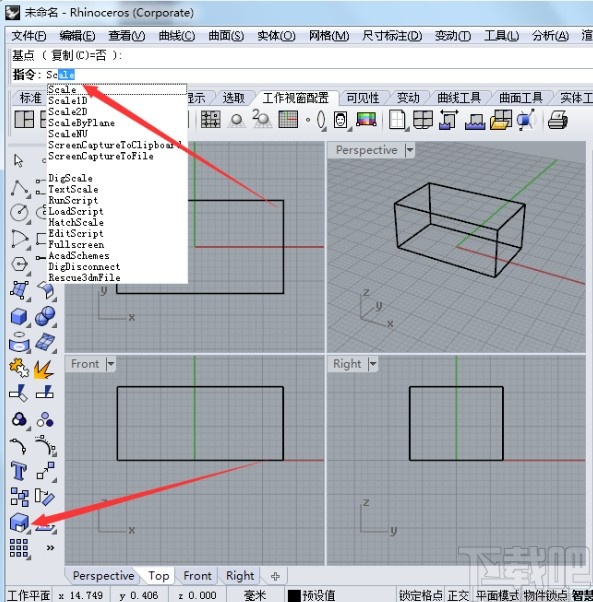Select the Box solid tool
Image resolution: width=593 pixels, height=602 pixels.
pyautogui.click(x=19, y=317)
